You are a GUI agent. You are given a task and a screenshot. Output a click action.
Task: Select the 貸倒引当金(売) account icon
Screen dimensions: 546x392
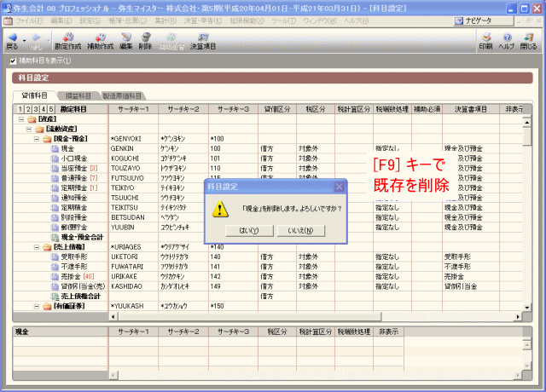click(55, 286)
